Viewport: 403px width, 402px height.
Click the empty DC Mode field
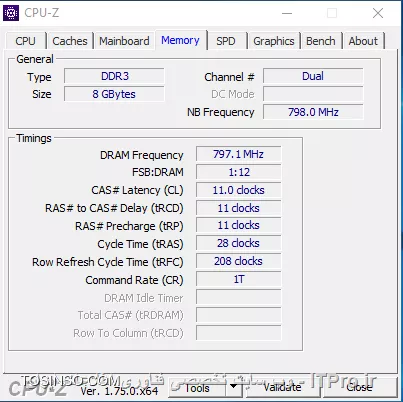[x=313, y=94]
